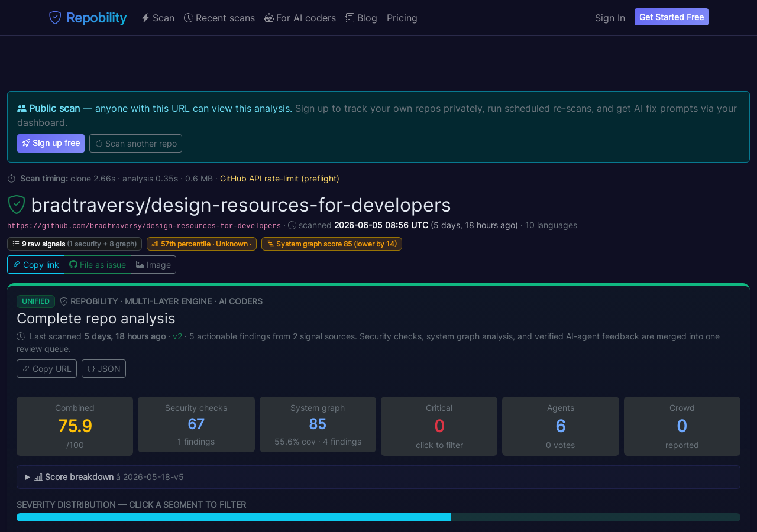
Task: Select the Crowd 0 reported card
Action: 682,426
